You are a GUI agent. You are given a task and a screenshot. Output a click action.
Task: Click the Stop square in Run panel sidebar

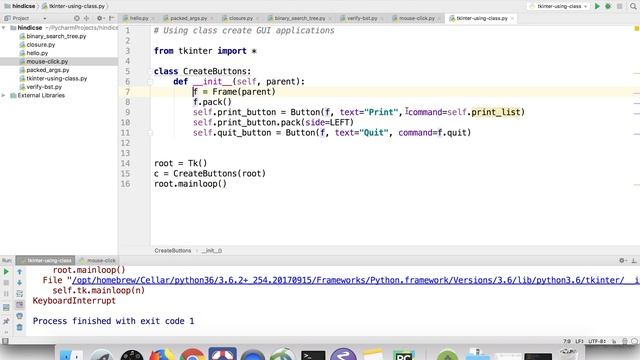coord(6,283)
